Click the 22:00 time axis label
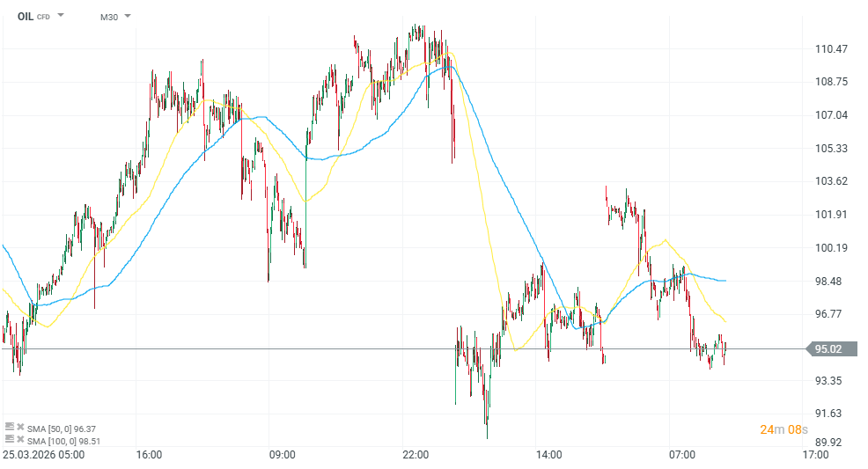868x469 pixels. click(416, 455)
